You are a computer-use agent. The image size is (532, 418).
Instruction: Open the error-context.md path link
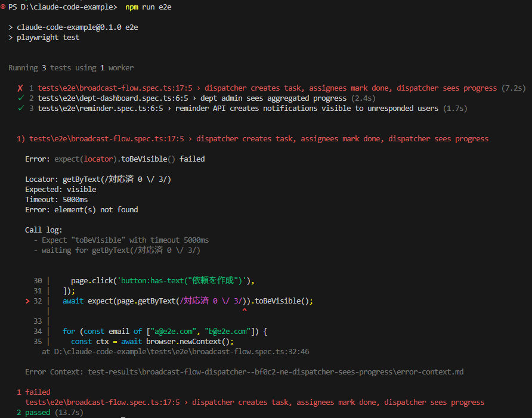tap(276, 372)
